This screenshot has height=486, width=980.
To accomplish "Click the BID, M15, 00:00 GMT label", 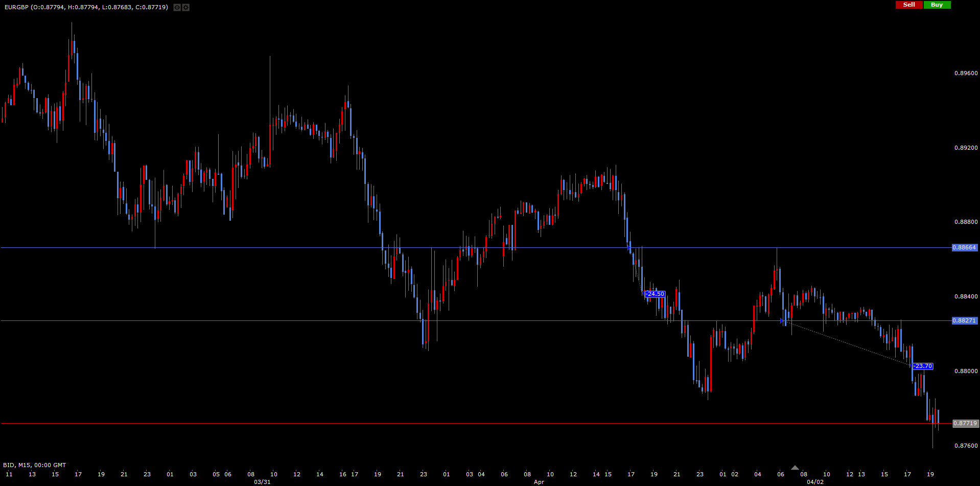I will (x=35, y=465).
